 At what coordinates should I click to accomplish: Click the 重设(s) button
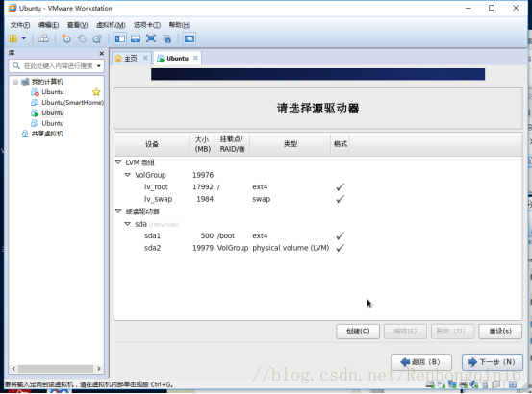coord(500,332)
